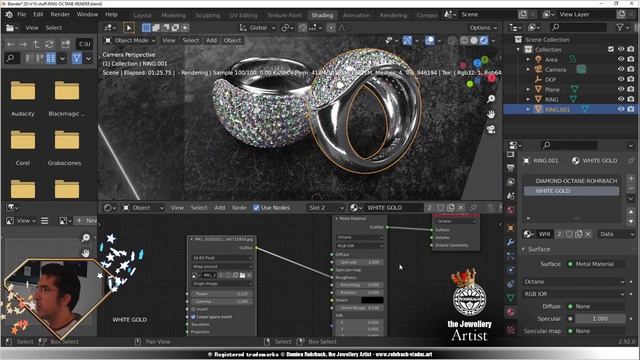Open the View Layer properties tab
The width and height of the screenshot is (640, 360).
(511, 182)
